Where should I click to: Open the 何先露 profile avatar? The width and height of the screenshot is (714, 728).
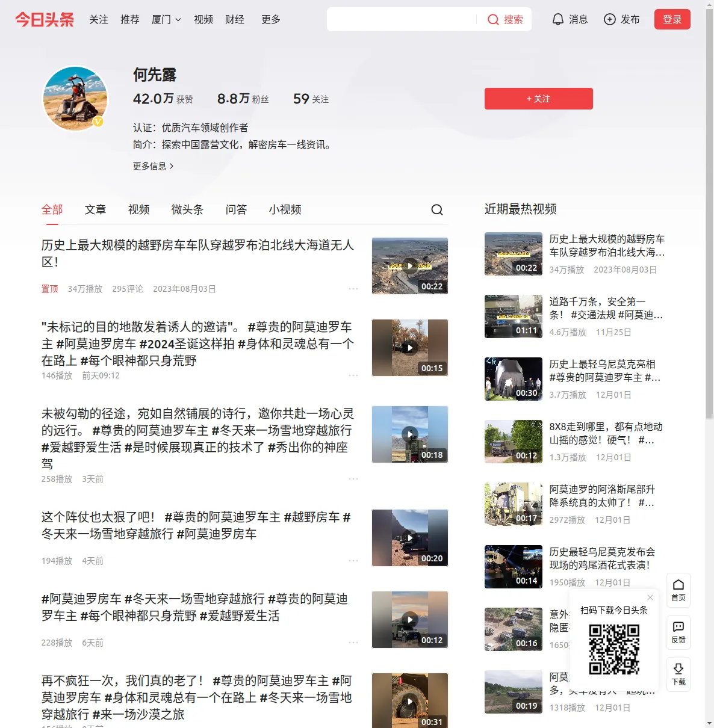[x=75, y=99]
